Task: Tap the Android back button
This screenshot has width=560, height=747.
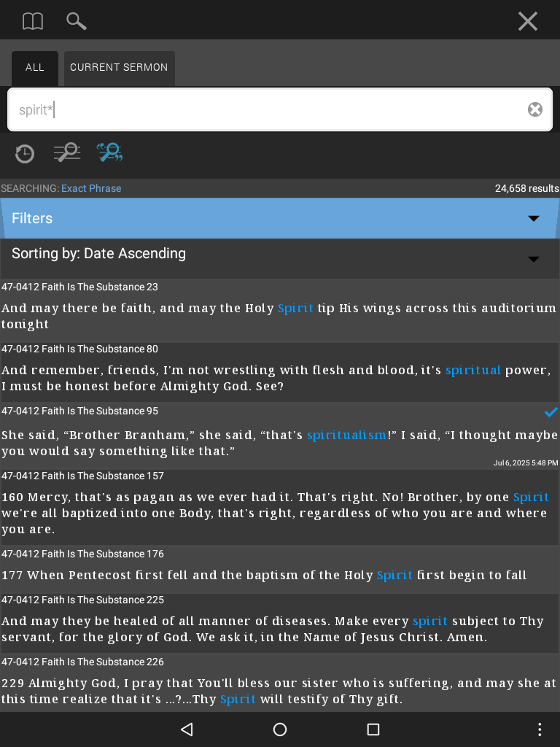Action: pos(187,729)
